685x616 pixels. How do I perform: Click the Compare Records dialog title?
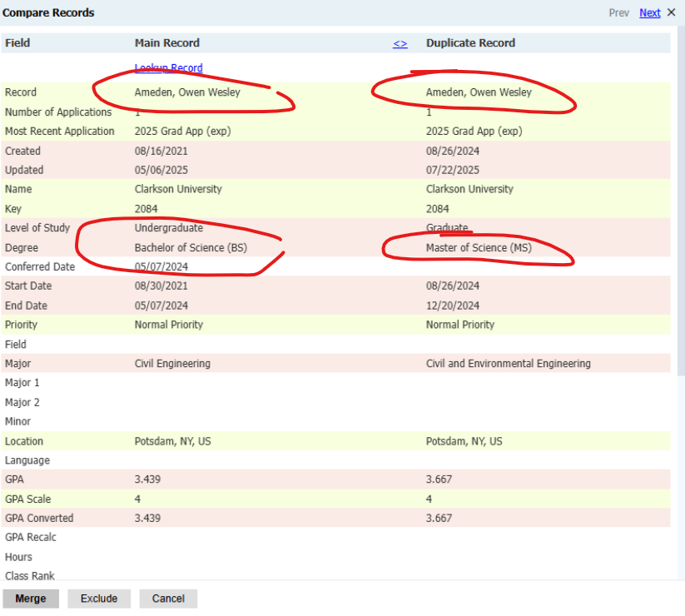click(48, 12)
